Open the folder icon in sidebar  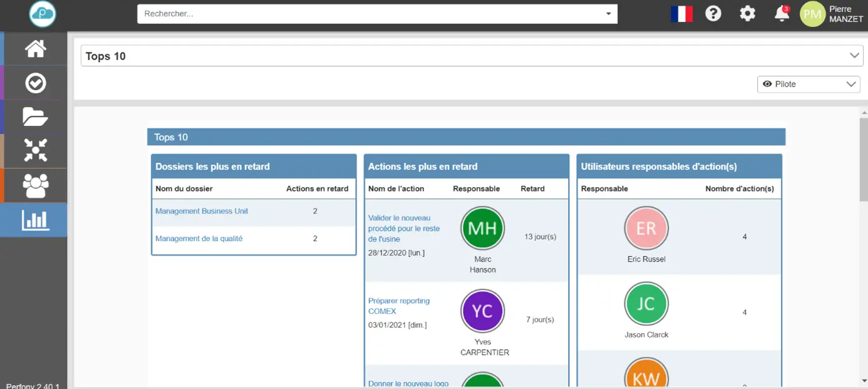(x=36, y=117)
